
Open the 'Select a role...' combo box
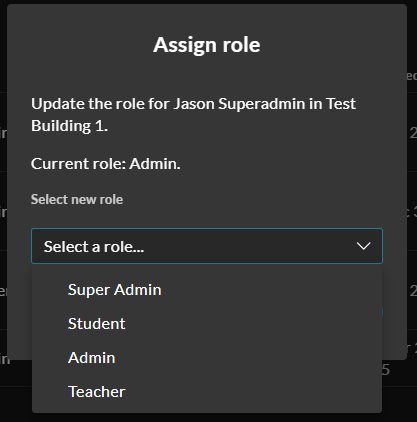coord(207,246)
